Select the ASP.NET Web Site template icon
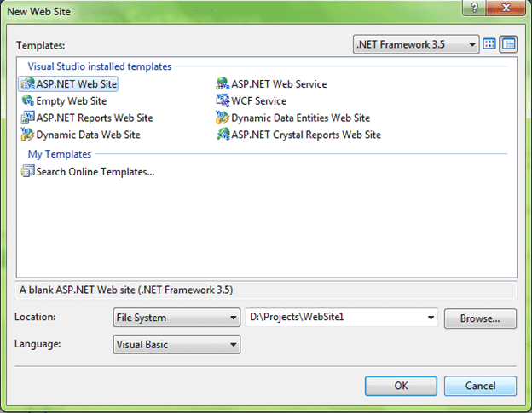 click(x=28, y=83)
